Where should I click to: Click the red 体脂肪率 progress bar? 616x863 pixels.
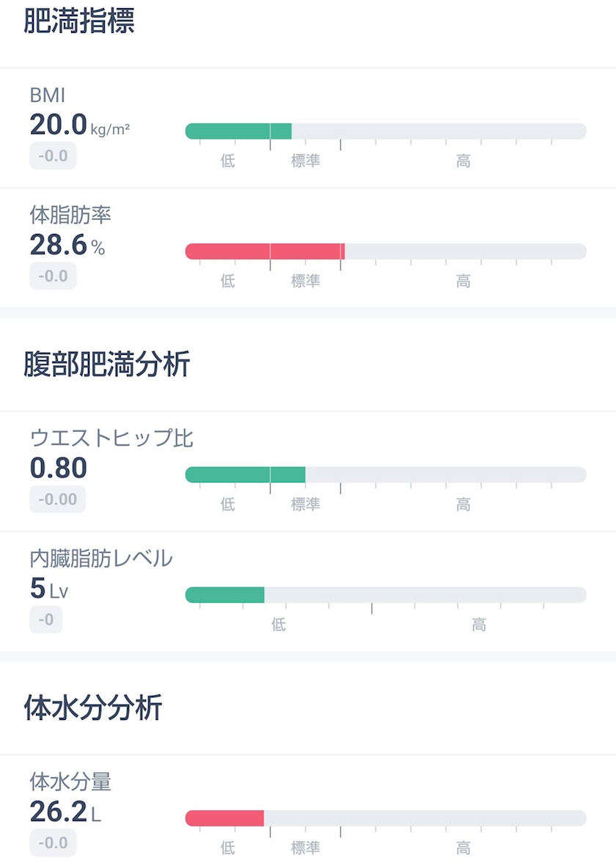[x=265, y=251]
